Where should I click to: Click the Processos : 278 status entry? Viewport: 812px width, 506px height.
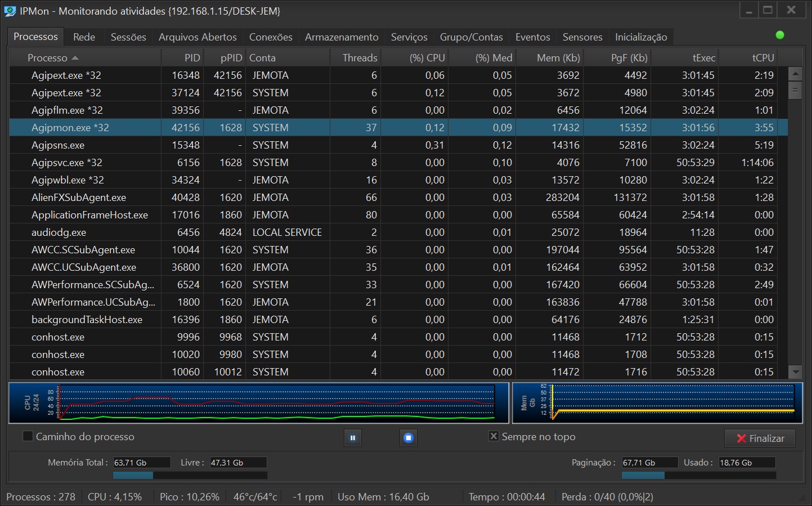click(41, 497)
